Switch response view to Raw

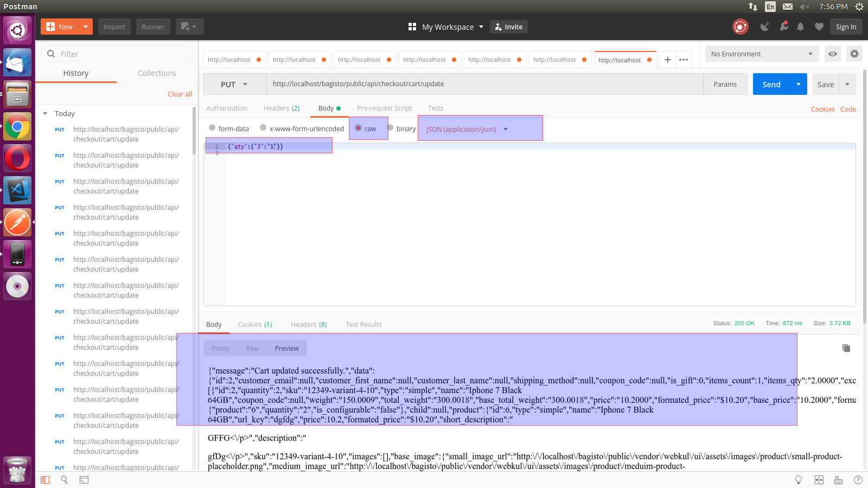click(252, 348)
